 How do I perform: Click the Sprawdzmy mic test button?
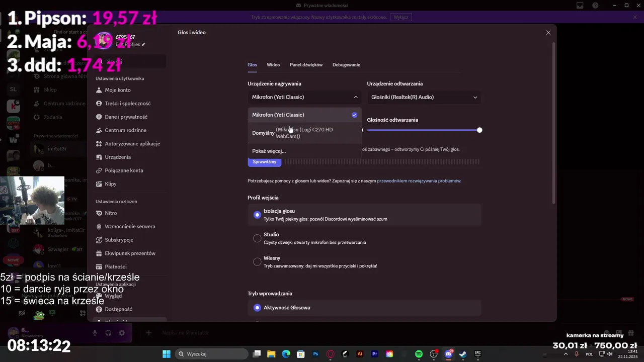tap(264, 162)
